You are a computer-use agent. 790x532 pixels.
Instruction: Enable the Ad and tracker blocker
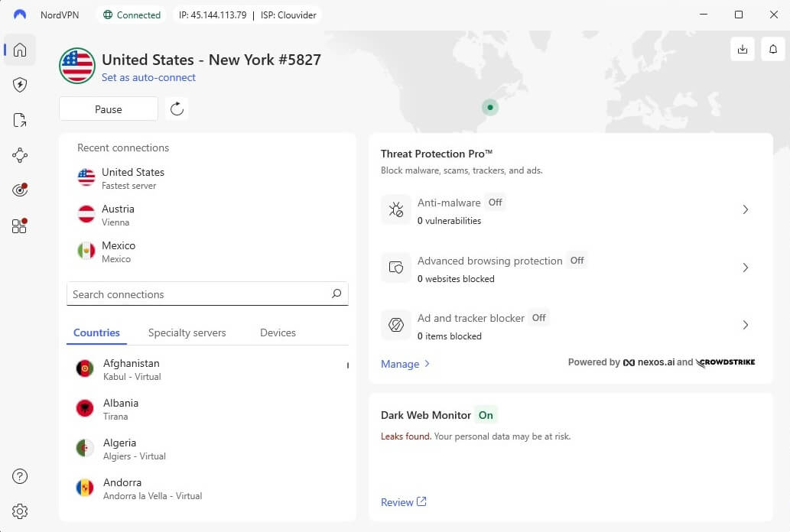[x=538, y=317]
